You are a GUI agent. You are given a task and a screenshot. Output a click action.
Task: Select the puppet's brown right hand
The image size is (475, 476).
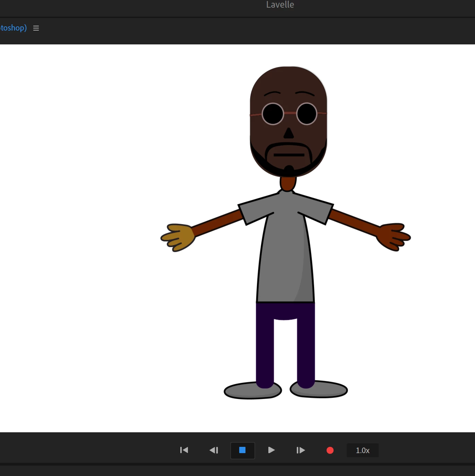click(x=394, y=237)
